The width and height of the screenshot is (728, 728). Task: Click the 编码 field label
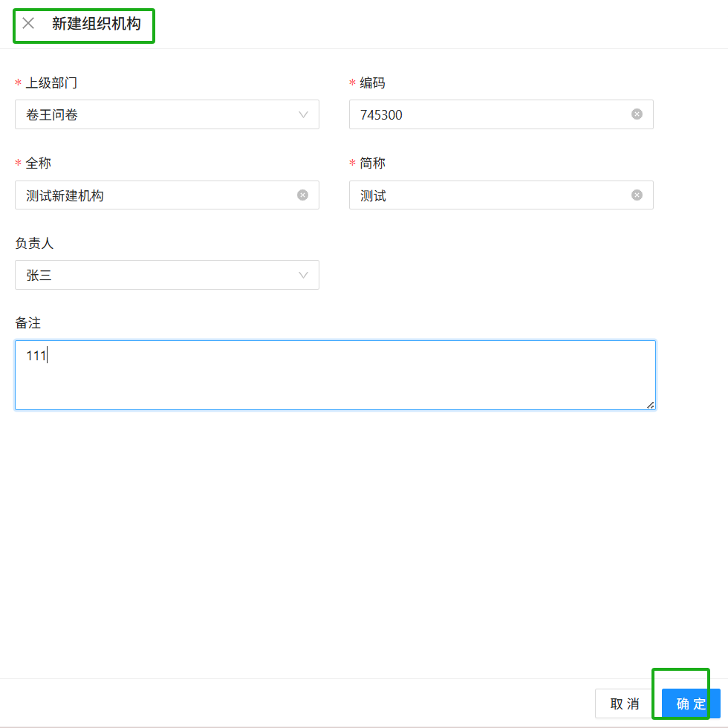pos(372,82)
